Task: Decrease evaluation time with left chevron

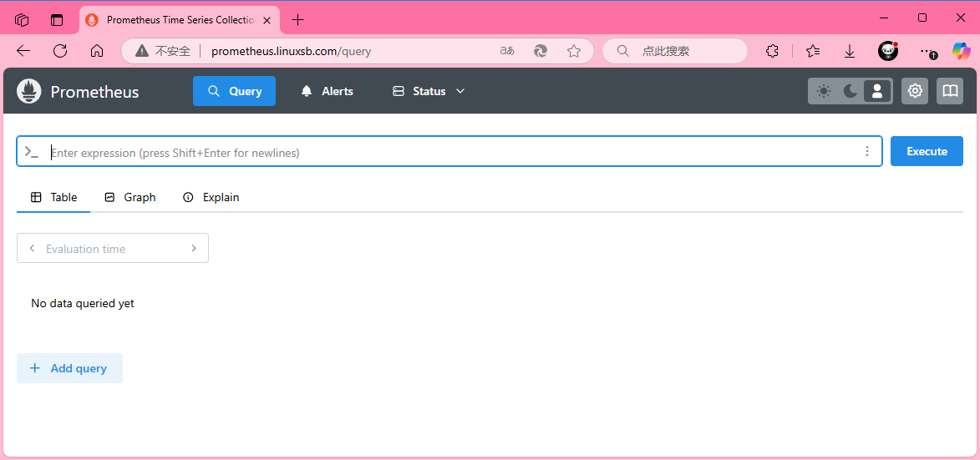Action: point(32,249)
